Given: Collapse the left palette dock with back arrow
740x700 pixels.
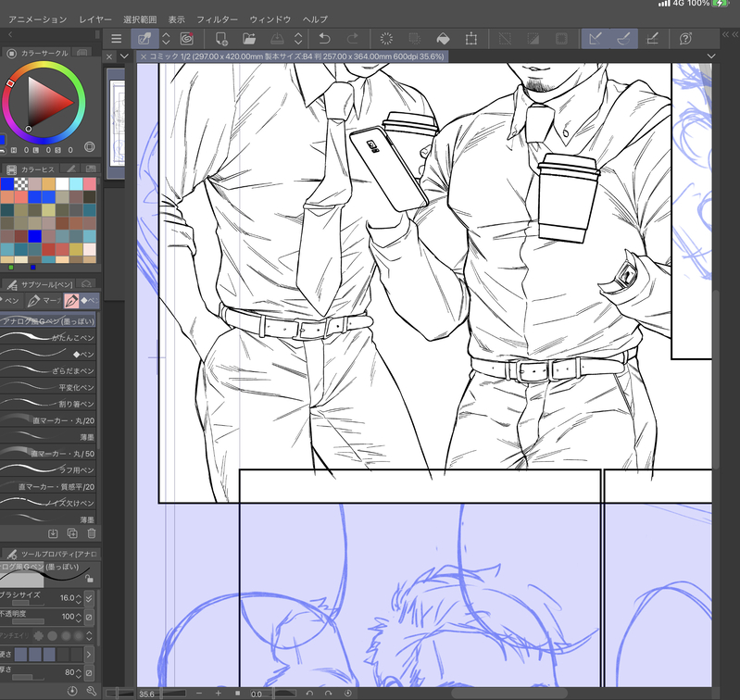Looking at the screenshot, I should [10, 34].
